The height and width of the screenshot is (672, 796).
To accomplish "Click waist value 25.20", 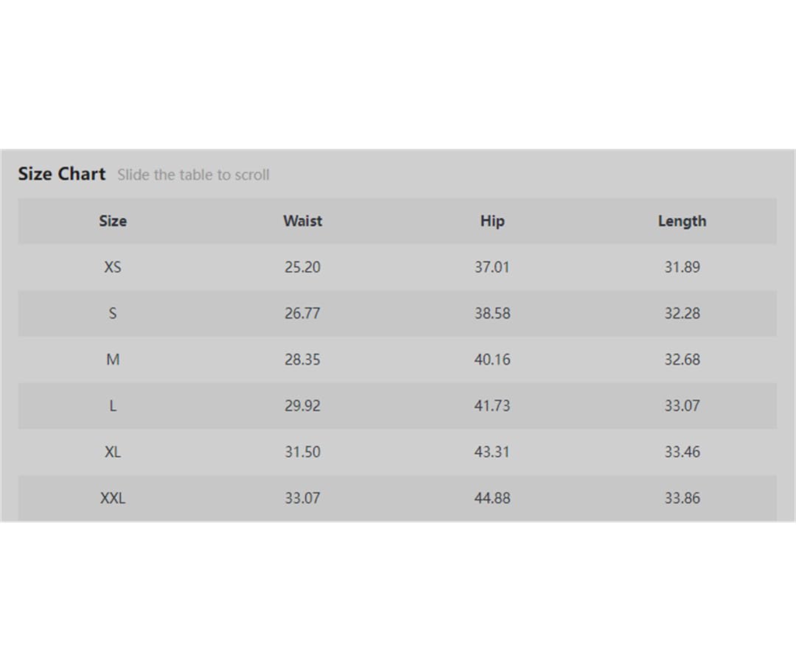I will [303, 267].
